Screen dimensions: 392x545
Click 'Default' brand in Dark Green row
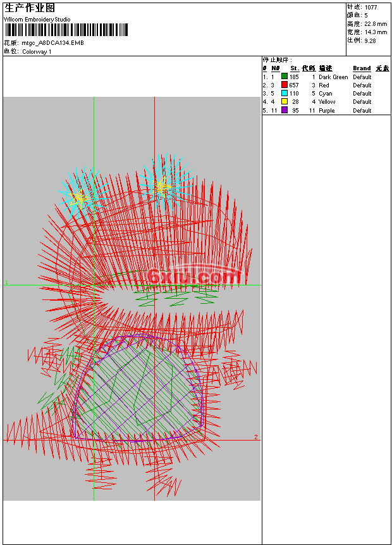click(362, 77)
